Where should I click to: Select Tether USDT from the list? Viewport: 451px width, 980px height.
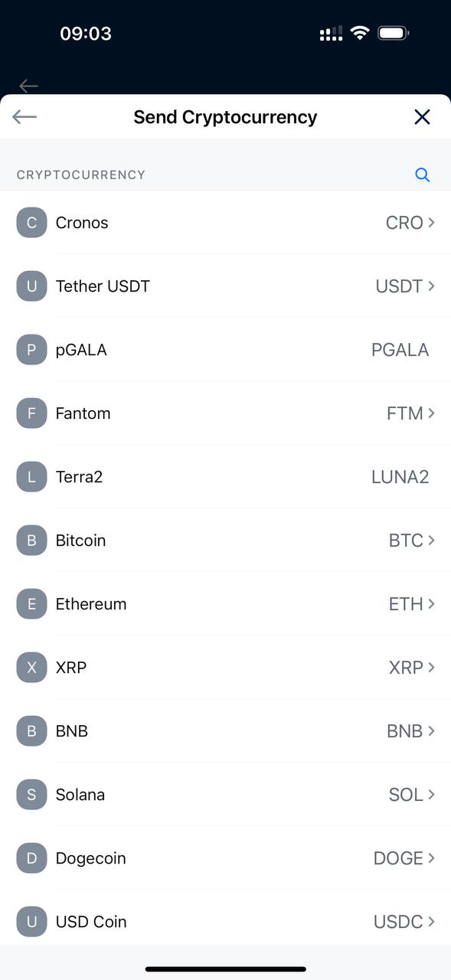pyautogui.click(x=225, y=286)
